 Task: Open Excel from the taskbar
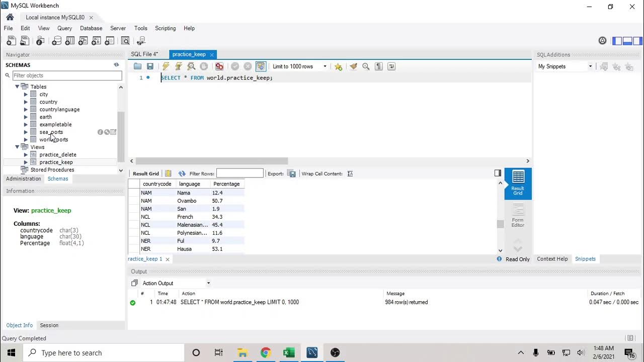pos(289,352)
